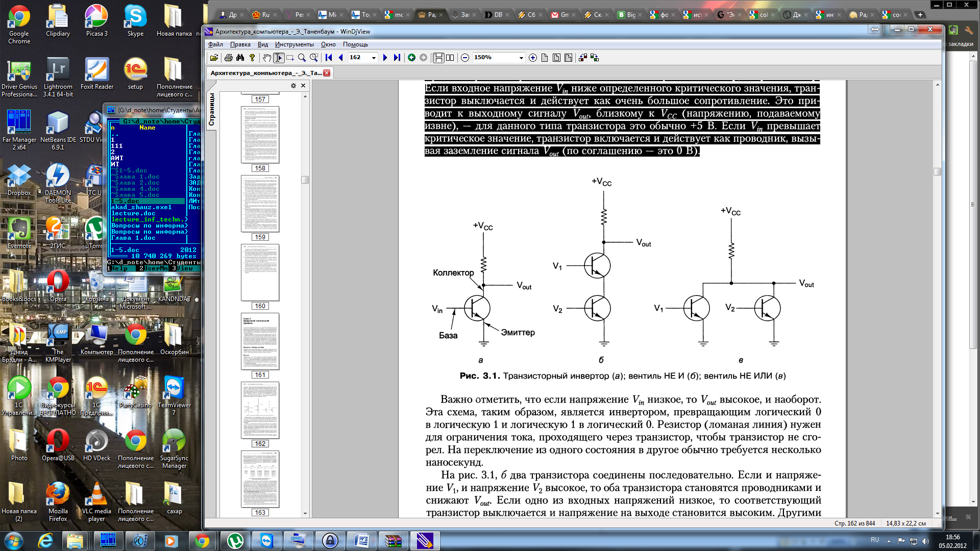Click the Windows Start button

13,541
